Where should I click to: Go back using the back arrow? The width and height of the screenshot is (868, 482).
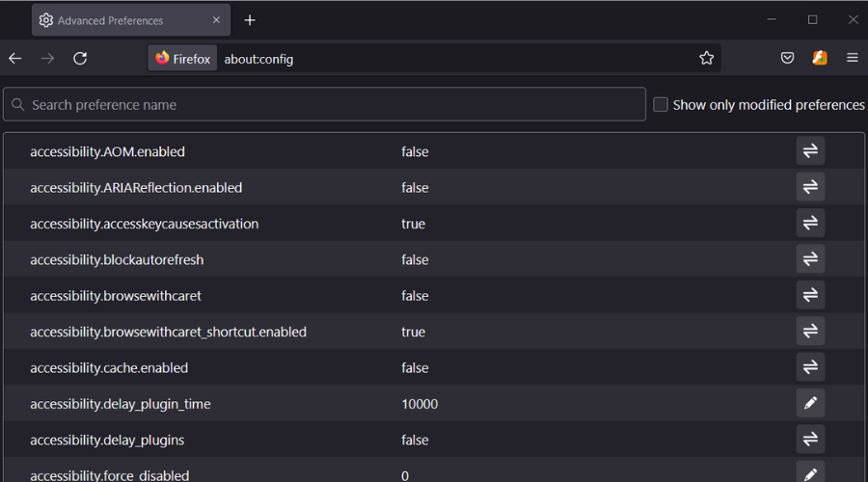pyautogui.click(x=15, y=58)
